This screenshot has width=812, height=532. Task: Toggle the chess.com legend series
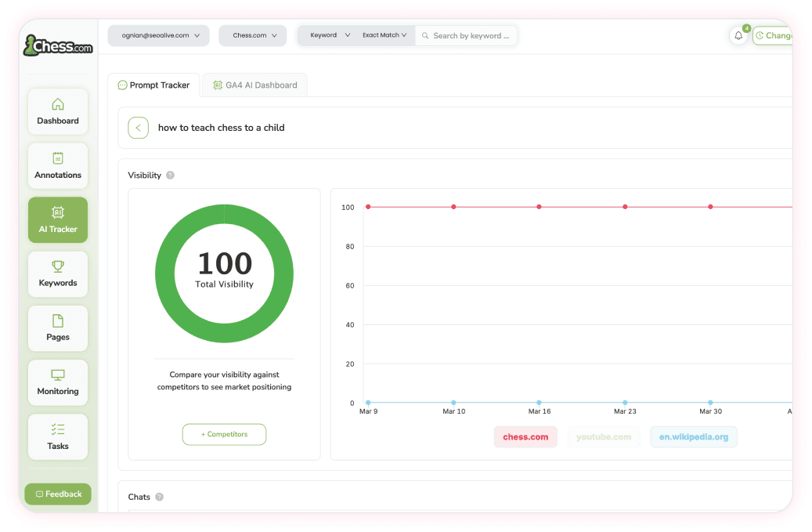tap(525, 436)
